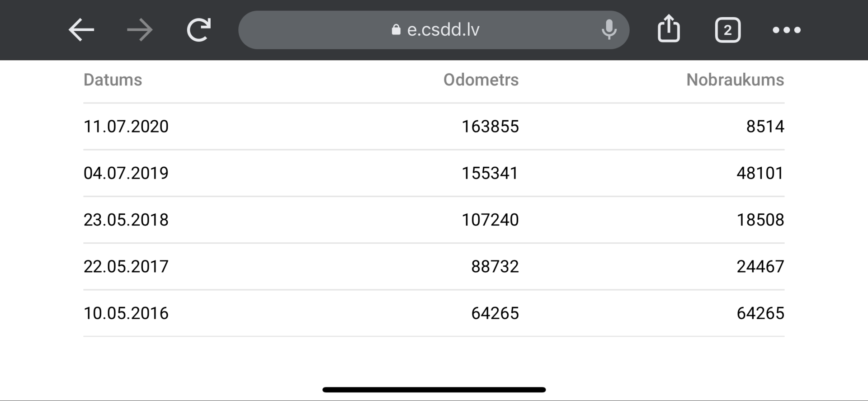Select the 11.07.2020 date row
This screenshot has height=401, width=868.
pos(434,127)
